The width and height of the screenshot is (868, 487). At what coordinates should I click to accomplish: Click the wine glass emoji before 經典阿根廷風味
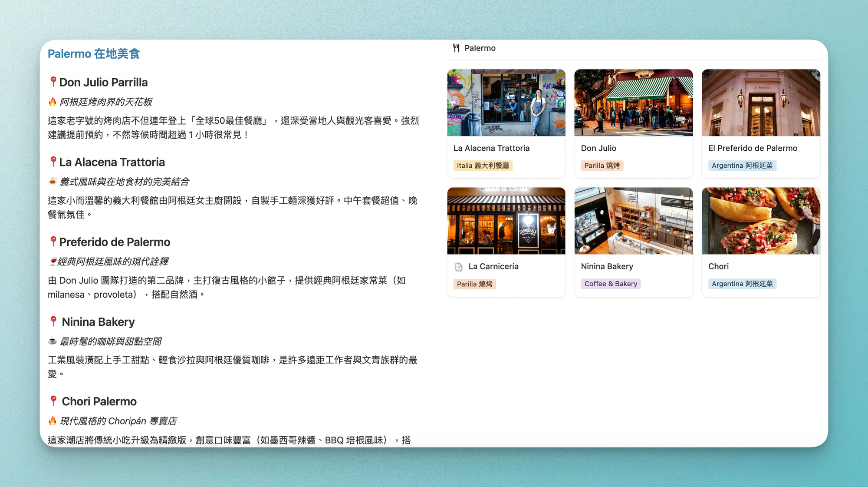click(53, 261)
